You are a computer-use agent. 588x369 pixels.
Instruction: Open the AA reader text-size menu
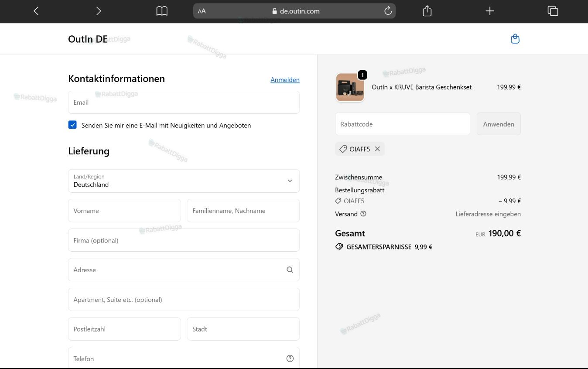click(x=202, y=11)
